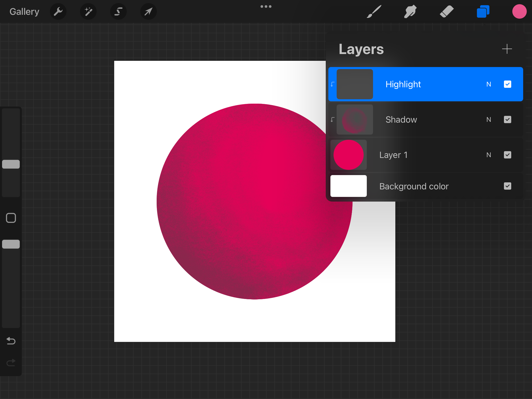Open the Selection tool
The width and height of the screenshot is (532, 399).
(x=118, y=11)
